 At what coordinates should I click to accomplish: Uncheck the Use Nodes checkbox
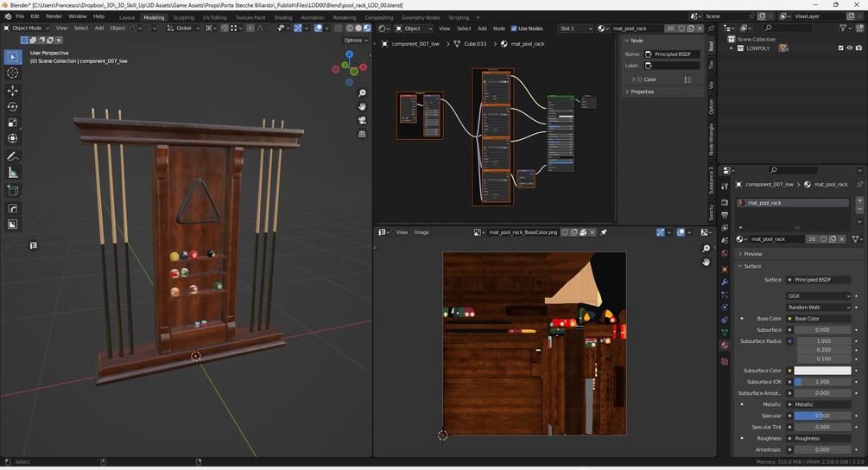[x=514, y=29]
